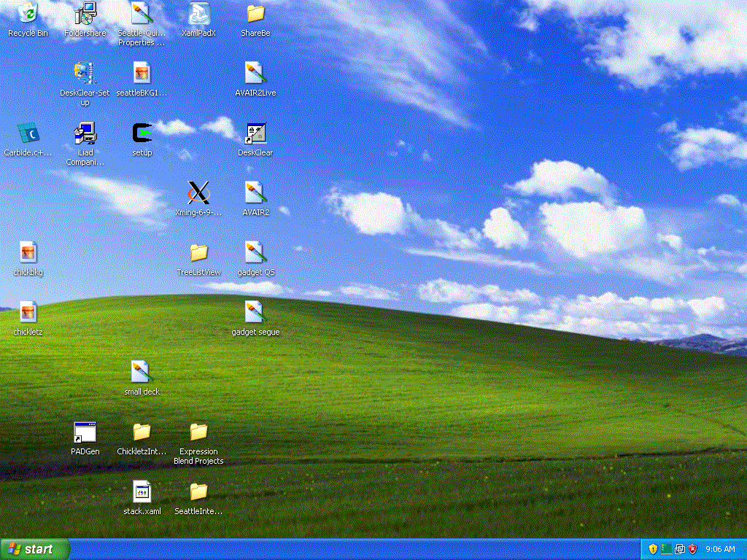This screenshot has height=560, width=747.
Task: Click the red shield alert tray icon
Action: (x=693, y=549)
